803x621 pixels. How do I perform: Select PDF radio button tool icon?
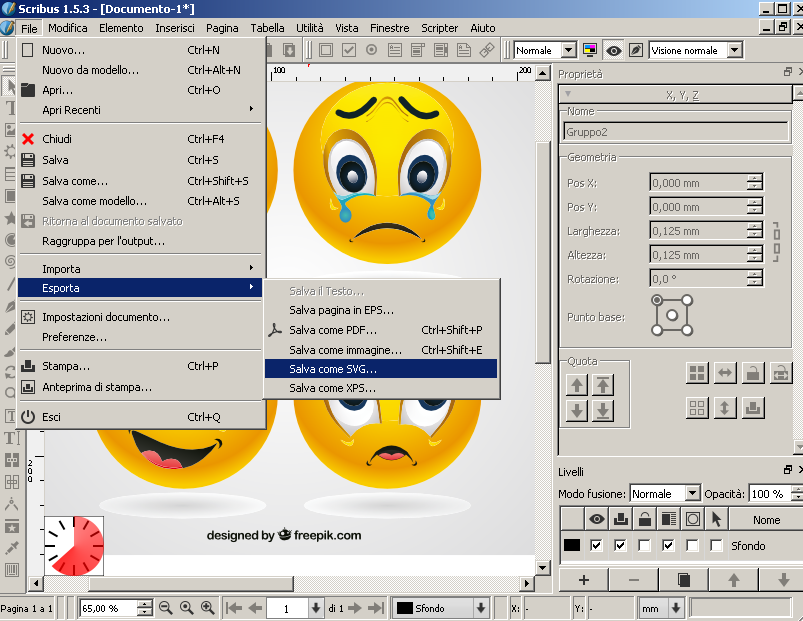point(372,50)
